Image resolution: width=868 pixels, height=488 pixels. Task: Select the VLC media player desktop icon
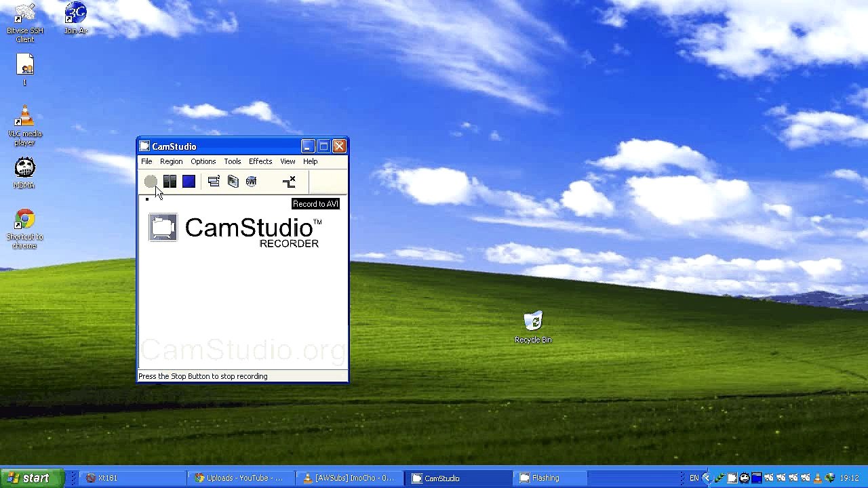click(x=25, y=126)
